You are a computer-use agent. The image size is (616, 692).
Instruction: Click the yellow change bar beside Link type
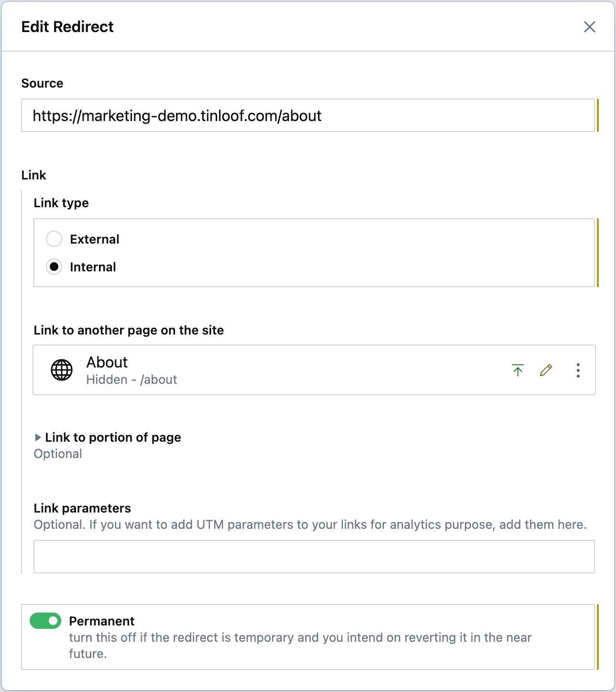click(598, 253)
